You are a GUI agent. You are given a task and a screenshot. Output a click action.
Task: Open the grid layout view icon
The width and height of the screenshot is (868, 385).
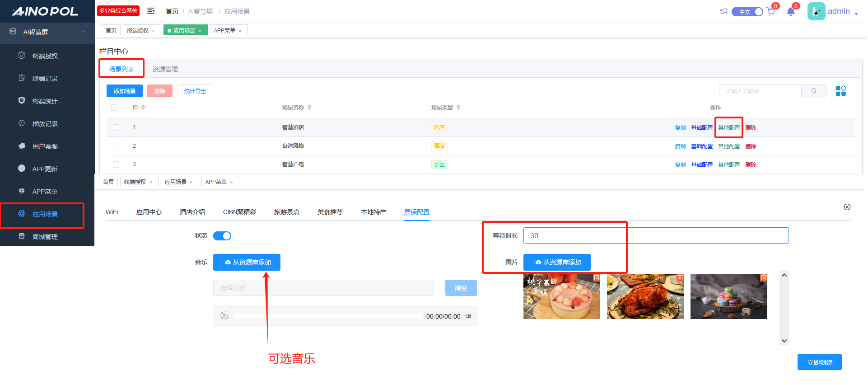[840, 91]
